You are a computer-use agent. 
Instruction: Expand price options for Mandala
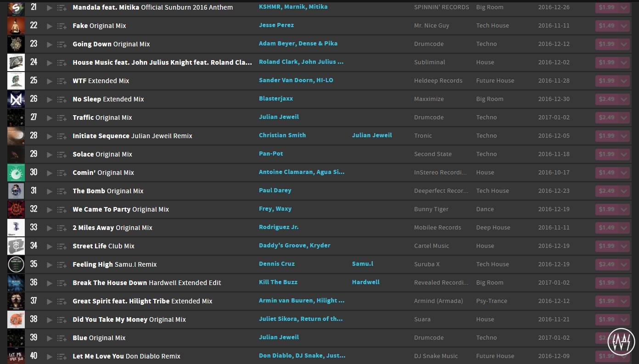[624, 7]
